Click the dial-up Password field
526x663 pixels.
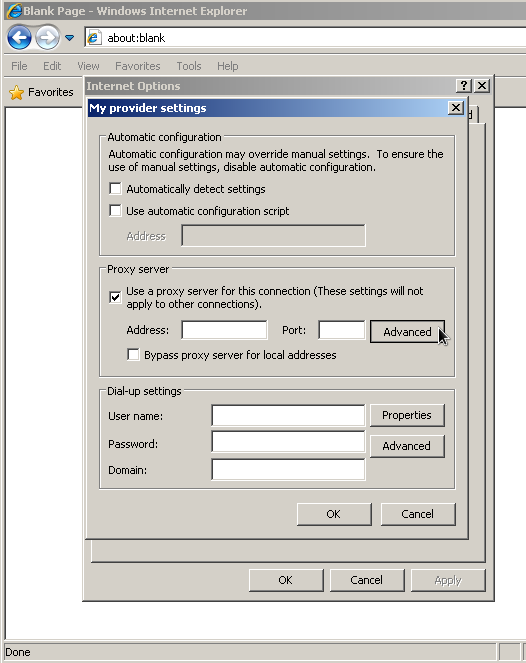[x=288, y=442]
